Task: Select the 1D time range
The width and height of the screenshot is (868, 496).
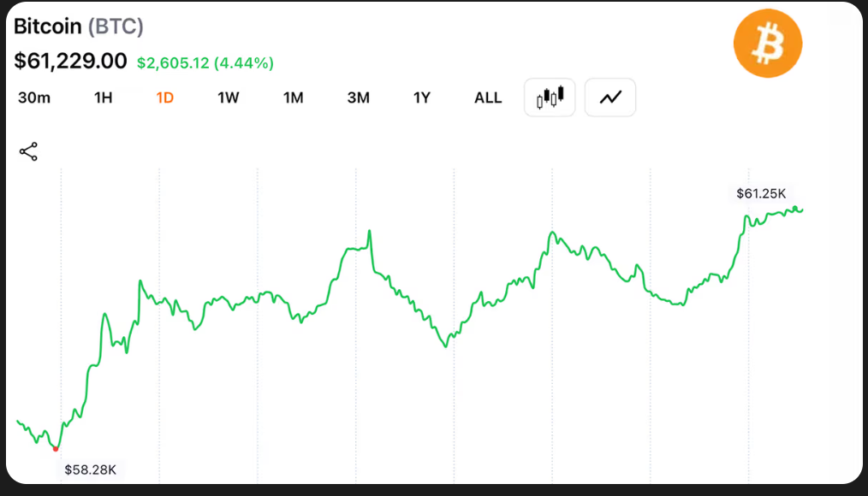Action: (165, 97)
